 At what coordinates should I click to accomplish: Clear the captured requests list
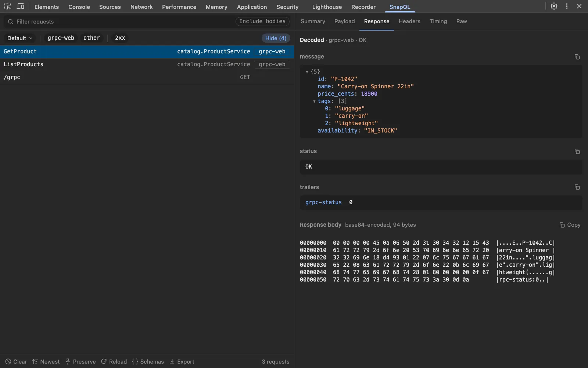pyautogui.click(x=16, y=361)
